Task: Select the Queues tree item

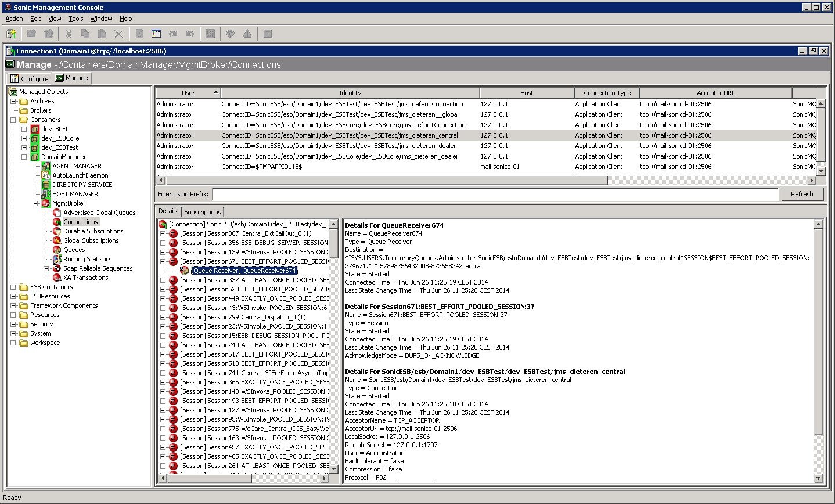Action: pyautogui.click(x=74, y=250)
